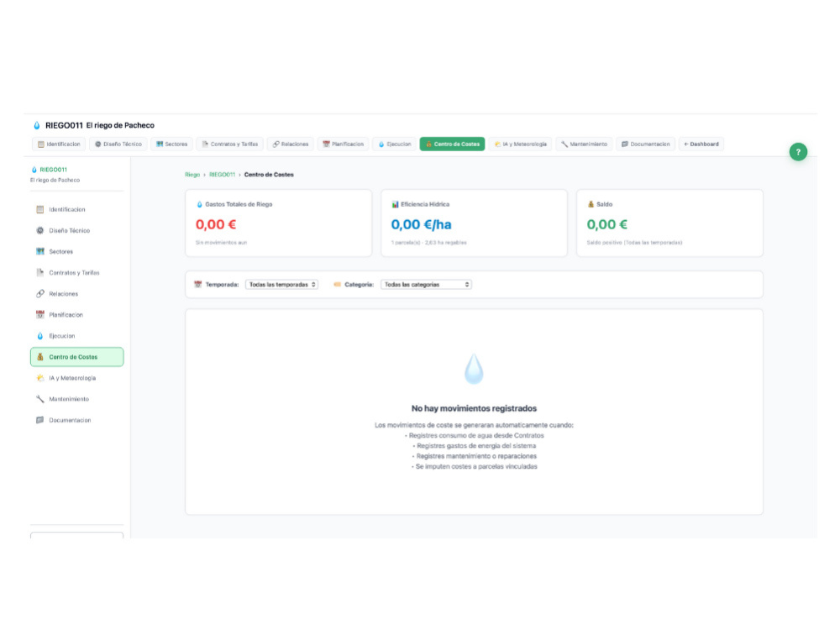Viewport: 840px width, 630px height.
Task: Select the Centro de Costes top tab
Action: point(452,144)
